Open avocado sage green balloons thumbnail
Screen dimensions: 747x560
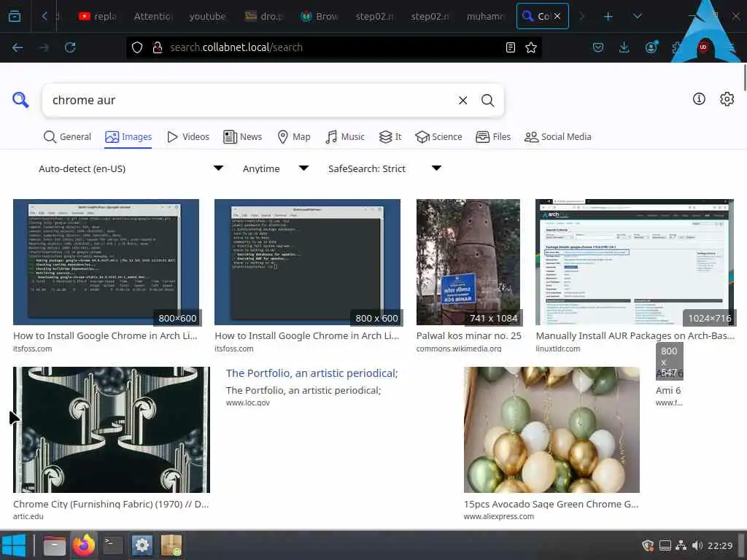tap(551, 429)
